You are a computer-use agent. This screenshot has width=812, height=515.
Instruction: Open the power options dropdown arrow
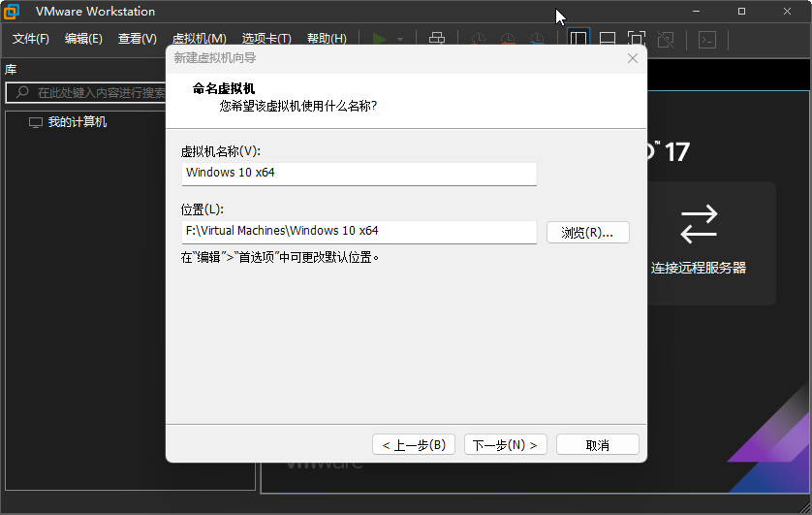pyautogui.click(x=400, y=40)
